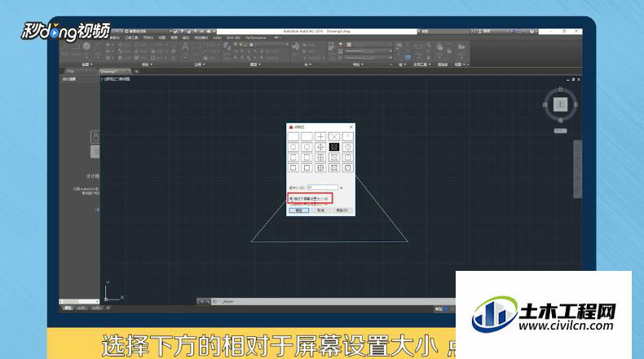Click the command line input box
Screen dimensions: 644x359
click(x=333, y=301)
